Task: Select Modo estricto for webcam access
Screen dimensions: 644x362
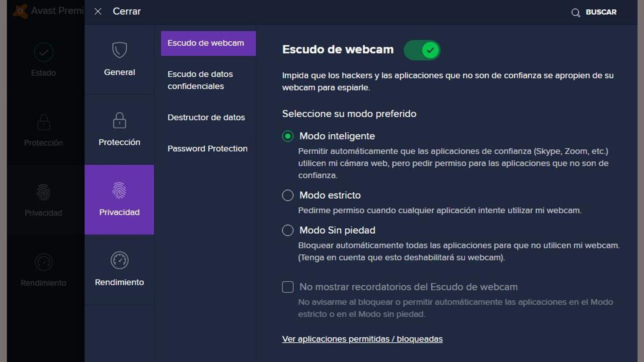Action: click(287, 195)
